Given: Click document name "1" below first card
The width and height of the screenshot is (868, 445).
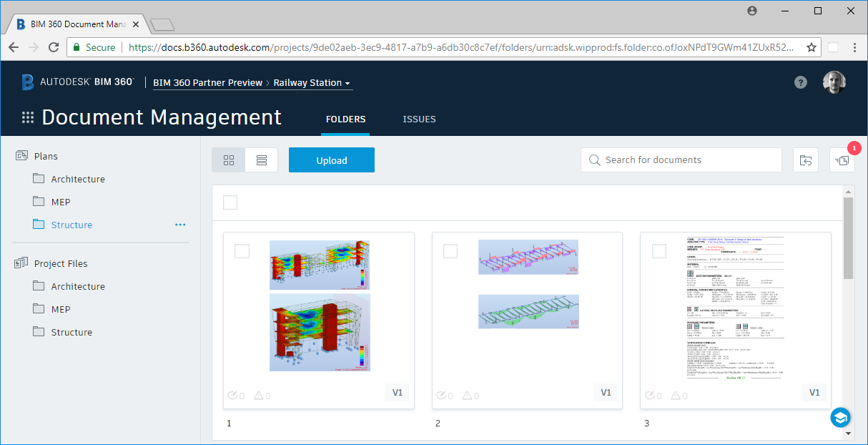Looking at the screenshot, I should point(229,424).
